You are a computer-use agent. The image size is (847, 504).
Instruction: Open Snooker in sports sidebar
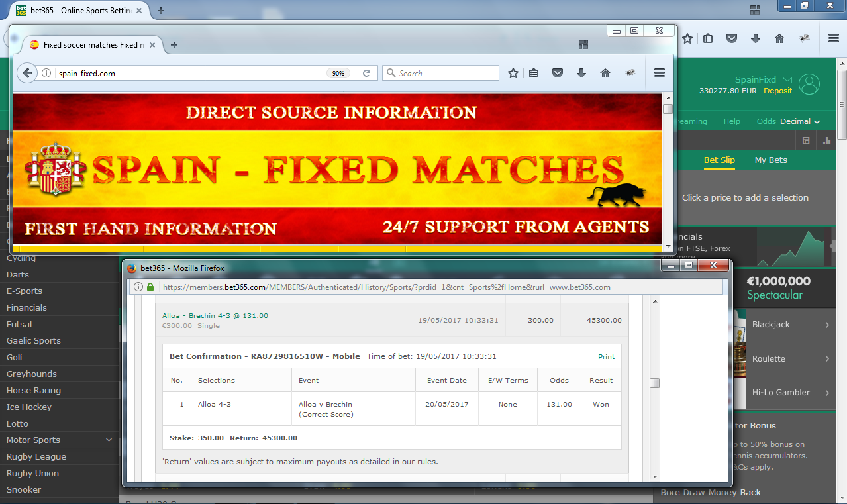coord(24,489)
